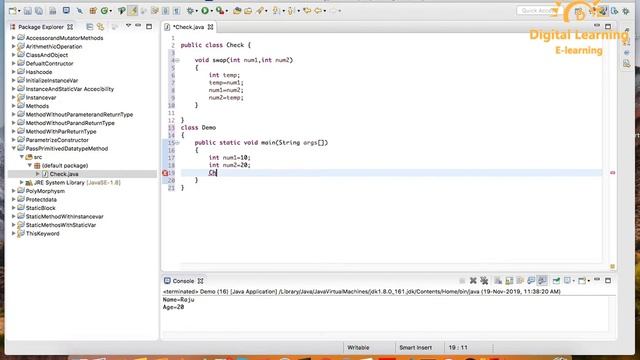This screenshot has height=360, width=640.
Task: Click Remove All Terminated Launches icon
Action: tap(484, 281)
